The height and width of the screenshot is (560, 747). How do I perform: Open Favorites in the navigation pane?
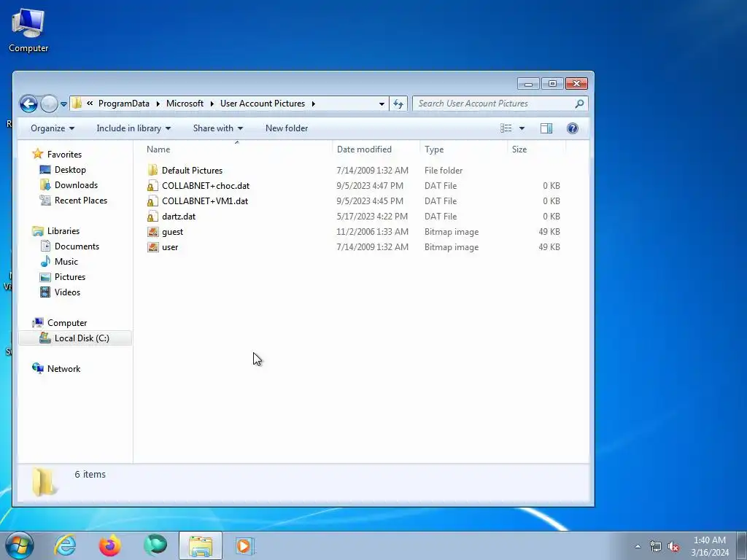pyautogui.click(x=64, y=155)
